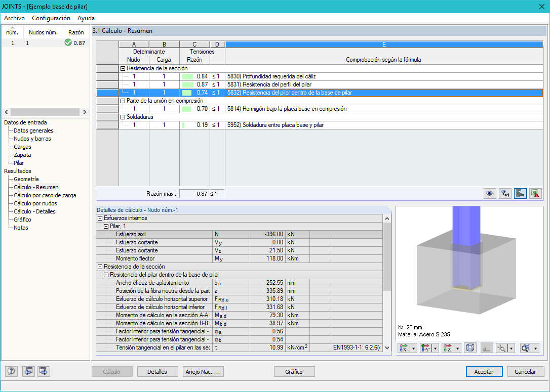
Task: Set the view along X' axis
Action: click(405, 348)
